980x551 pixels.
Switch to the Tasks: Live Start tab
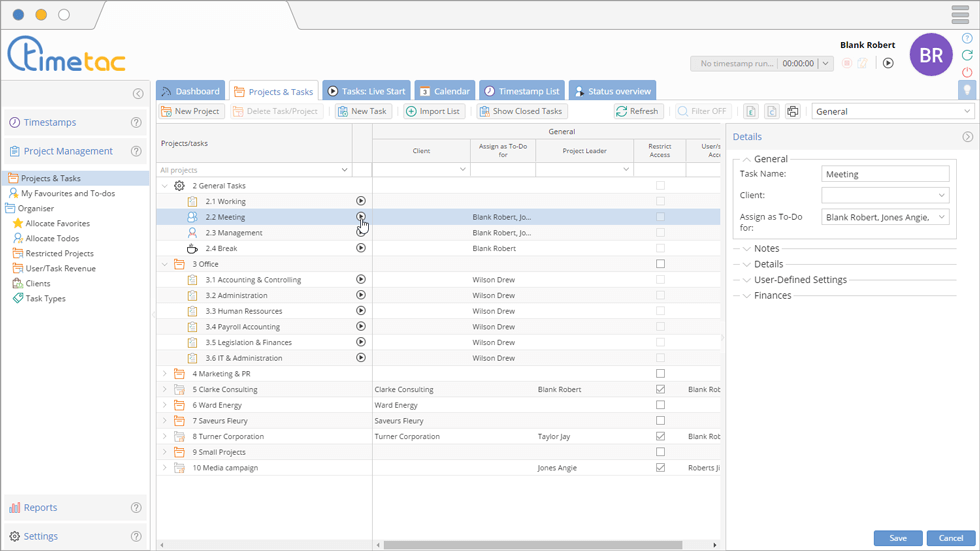(366, 91)
